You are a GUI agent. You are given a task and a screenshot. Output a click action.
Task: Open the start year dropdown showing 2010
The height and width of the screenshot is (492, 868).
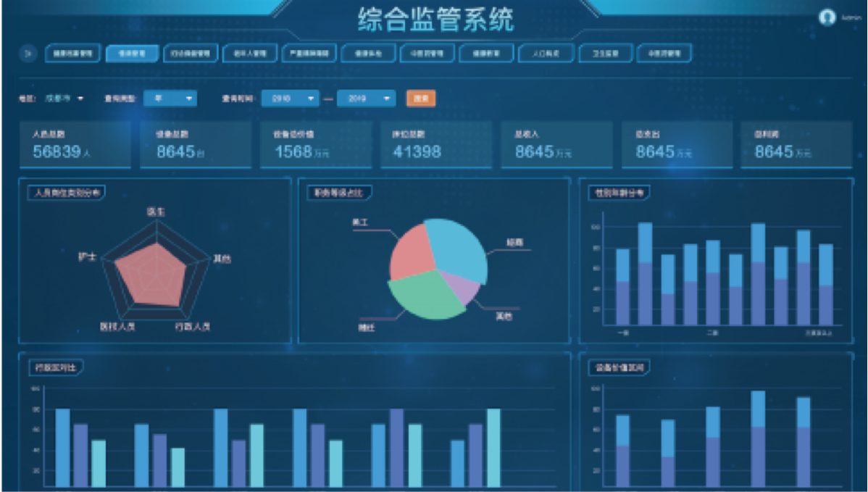[290, 99]
